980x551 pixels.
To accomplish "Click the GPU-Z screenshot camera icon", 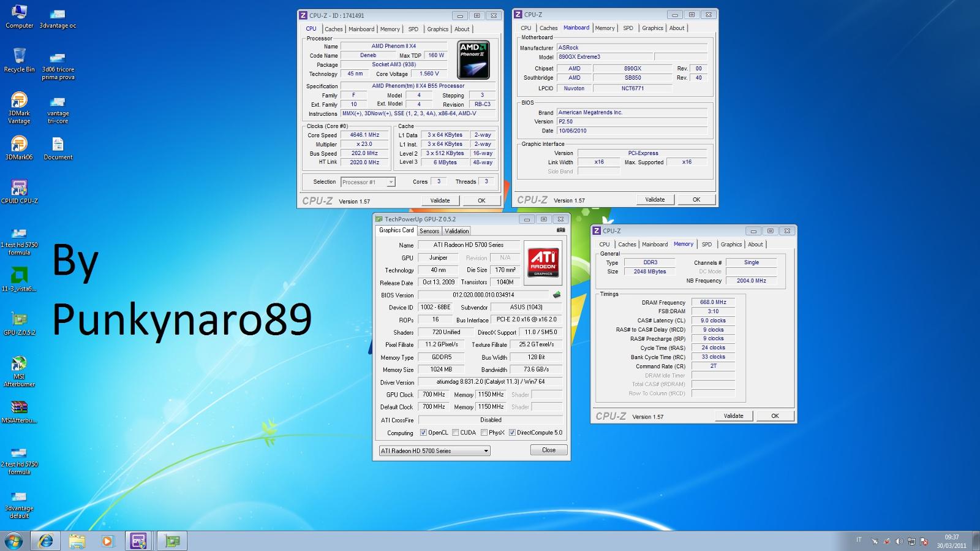I will 560,230.
